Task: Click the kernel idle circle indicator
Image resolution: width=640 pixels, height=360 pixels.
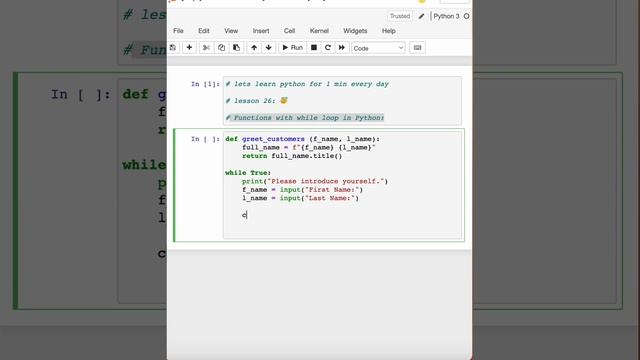Action: pyautogui.click(x=467, y=16)
